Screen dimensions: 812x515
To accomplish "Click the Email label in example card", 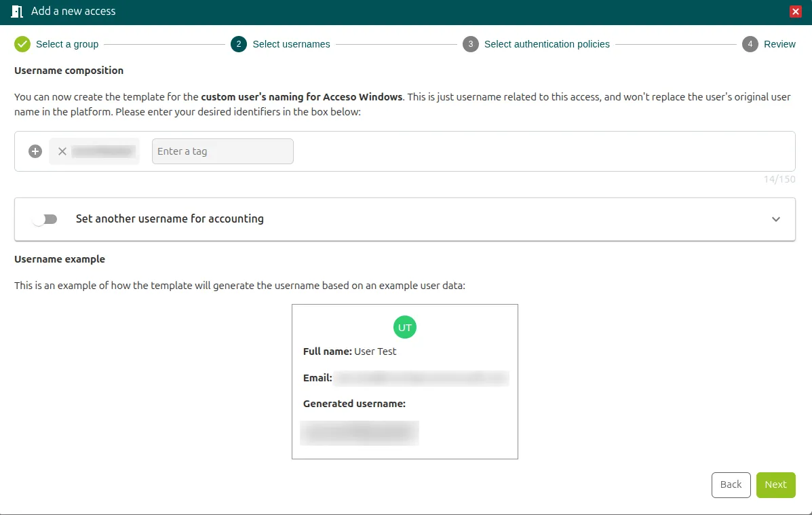I will (317, 378).
